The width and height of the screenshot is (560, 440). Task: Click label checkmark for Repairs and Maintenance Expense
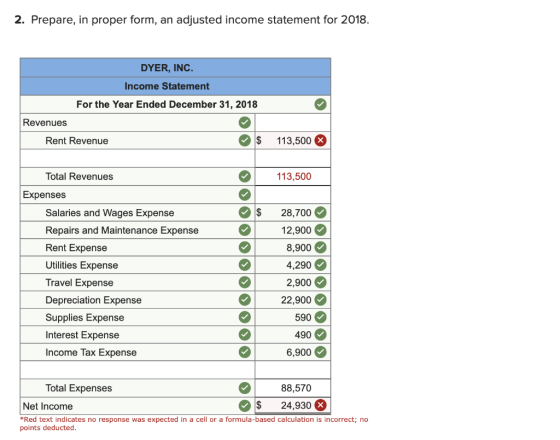(x=245, y=230)
